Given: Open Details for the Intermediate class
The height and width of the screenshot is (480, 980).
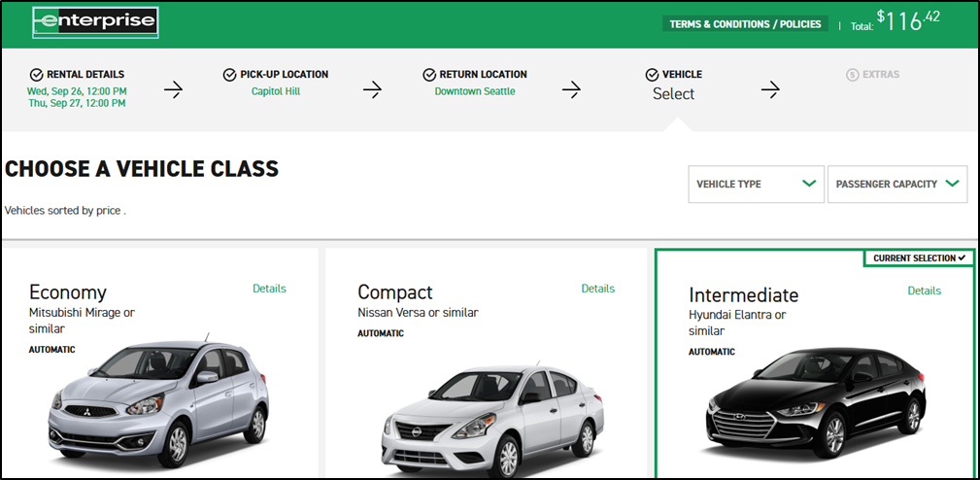Looking at the screenshot, I should [x=925, y=291].
